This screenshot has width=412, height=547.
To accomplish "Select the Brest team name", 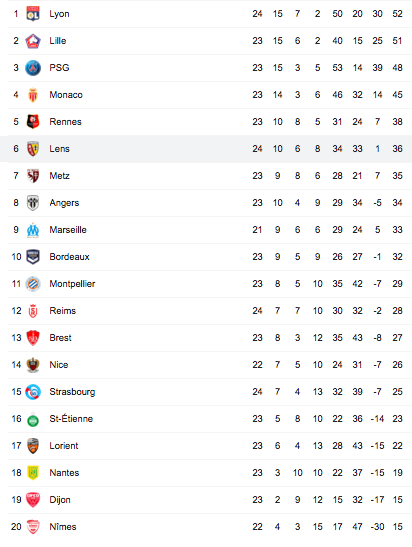I will [x=60, y=338].
